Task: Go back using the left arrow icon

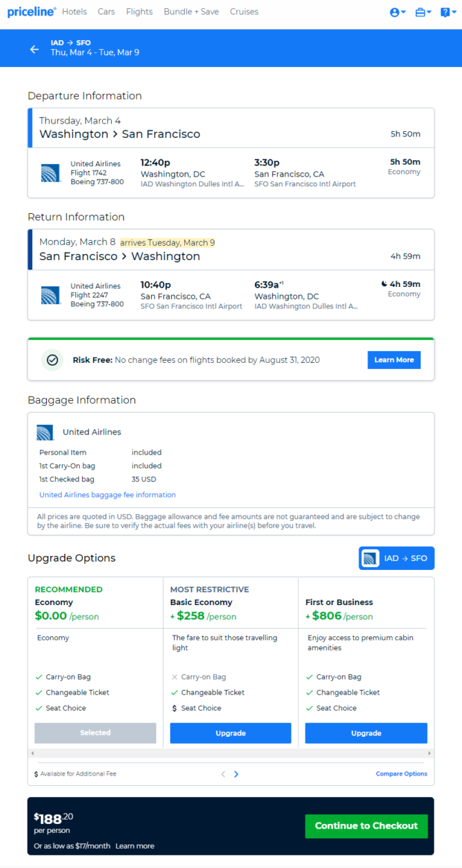Action: [x=34, y=49]
